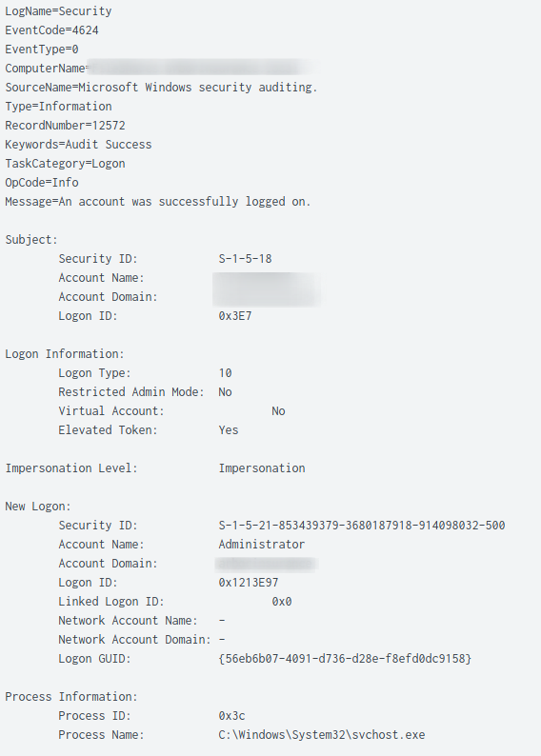Click the LogName=Security text
Viewport: 541px width, 756px height.
[x=58, y=11]
